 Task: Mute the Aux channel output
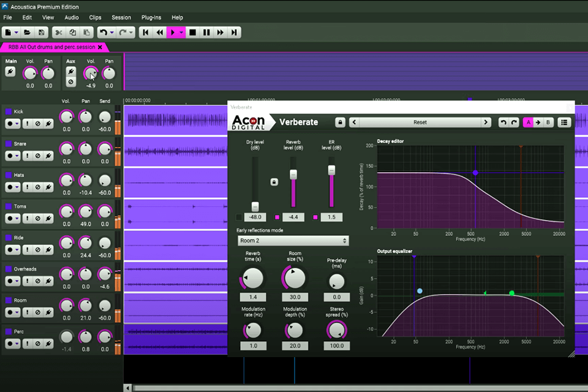[71, 80]
